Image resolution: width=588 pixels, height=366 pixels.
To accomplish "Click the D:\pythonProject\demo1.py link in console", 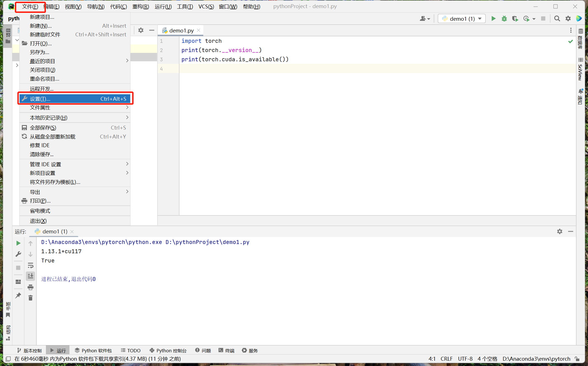I will (207, 242).
